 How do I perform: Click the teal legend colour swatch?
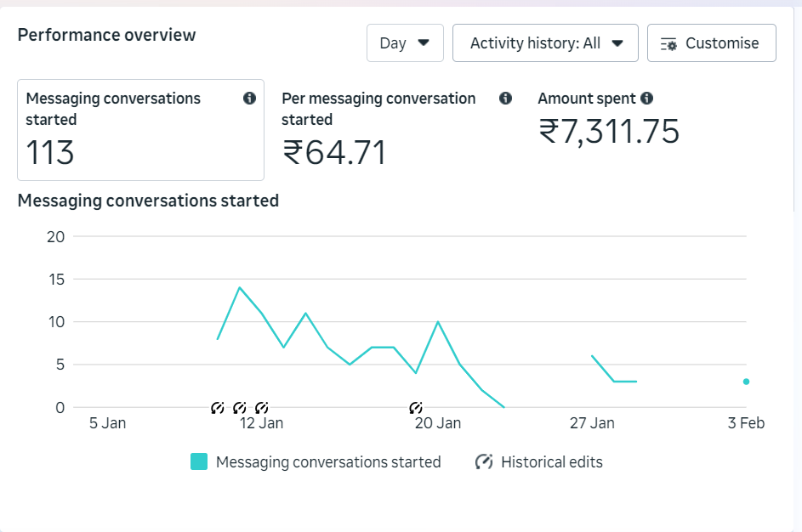point(199,462)
